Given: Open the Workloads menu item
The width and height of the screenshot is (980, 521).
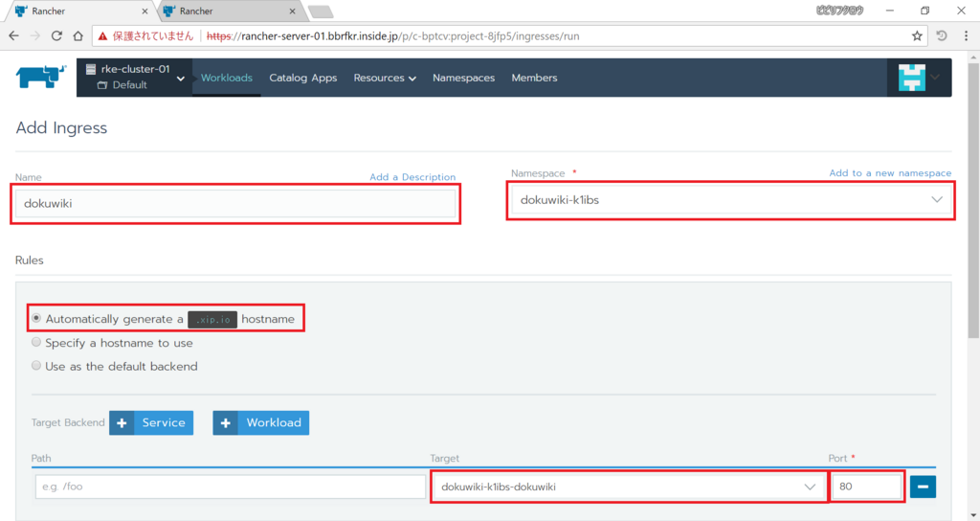Looking at the screenshot, I should click(226, 78).
